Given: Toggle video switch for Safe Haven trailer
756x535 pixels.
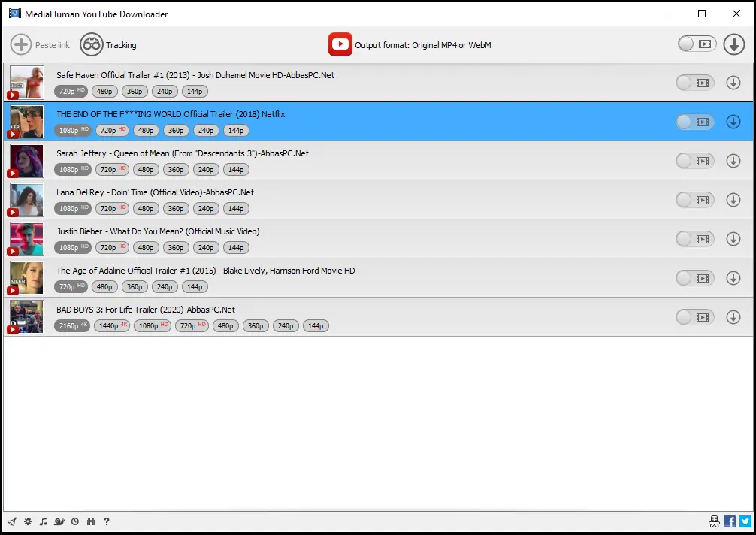Looking at the screenshot, I should click(x=695, y=83).
